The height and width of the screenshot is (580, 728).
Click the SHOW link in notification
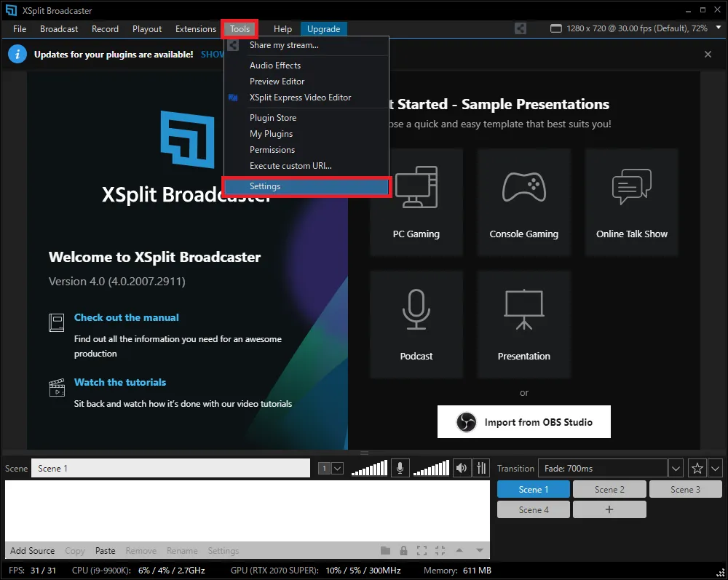pos(213,55)
